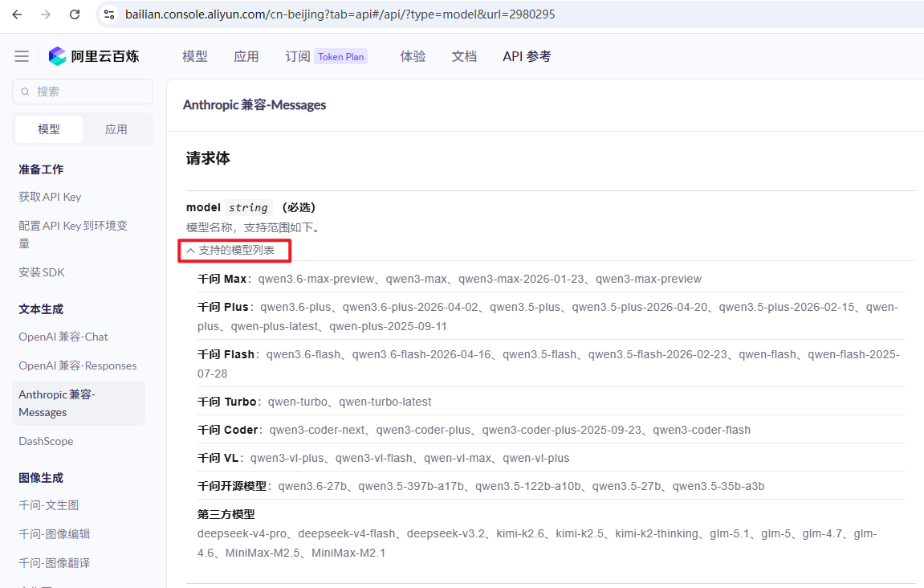The height and width of the screenshot is (588, 924).
Task: Click the search magnifier icon
Action: coord(25,92)
